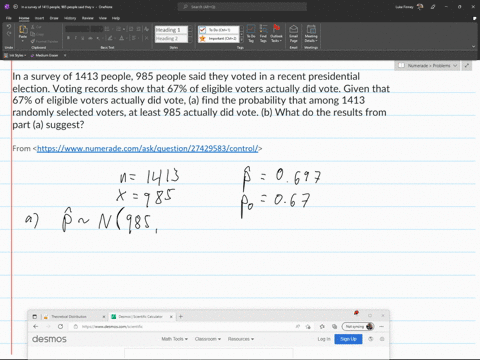
Task: Select the Medium Eraser tool
Action: [44, 55]
